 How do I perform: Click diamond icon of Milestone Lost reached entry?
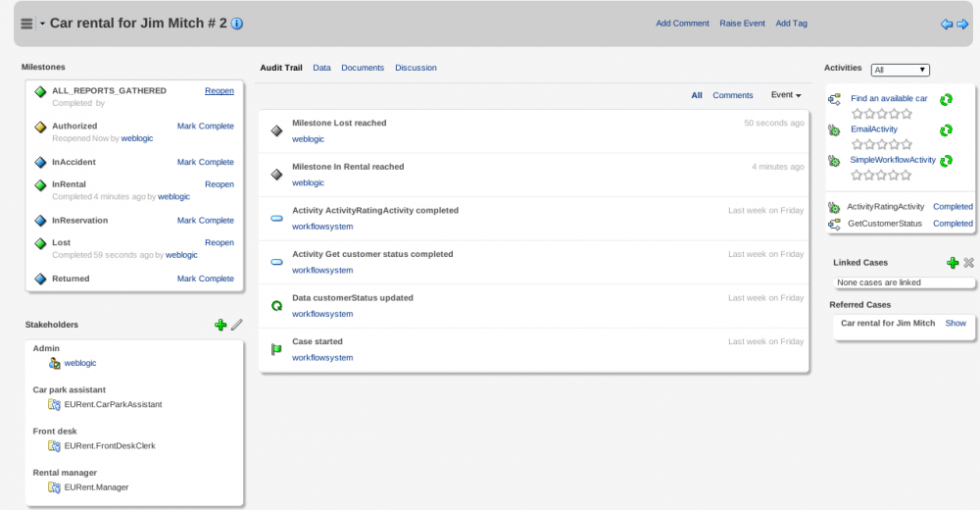click(277, 130)
